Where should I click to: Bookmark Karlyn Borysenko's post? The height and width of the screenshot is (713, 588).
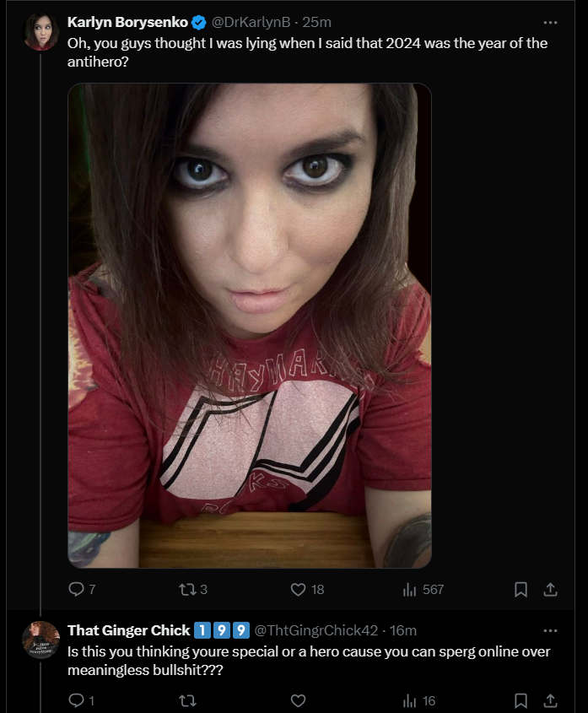click(521, 589)
